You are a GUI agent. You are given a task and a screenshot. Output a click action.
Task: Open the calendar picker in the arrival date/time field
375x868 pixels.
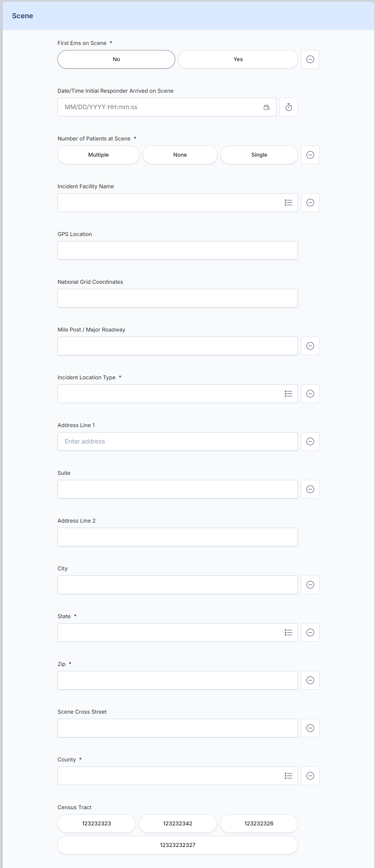(267, 107)
